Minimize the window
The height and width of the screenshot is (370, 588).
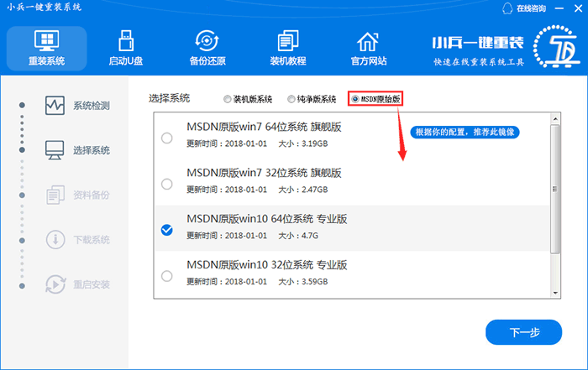point(559,8)
